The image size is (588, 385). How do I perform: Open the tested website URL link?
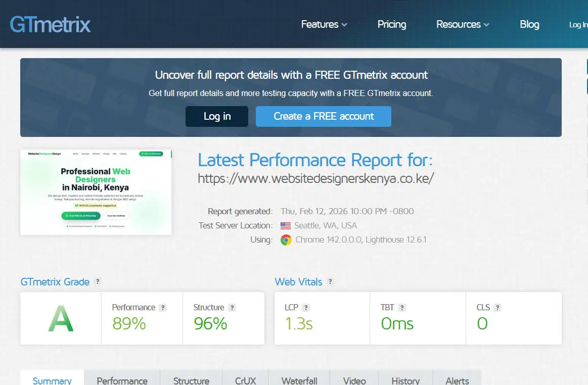click(x=315, y=178)
